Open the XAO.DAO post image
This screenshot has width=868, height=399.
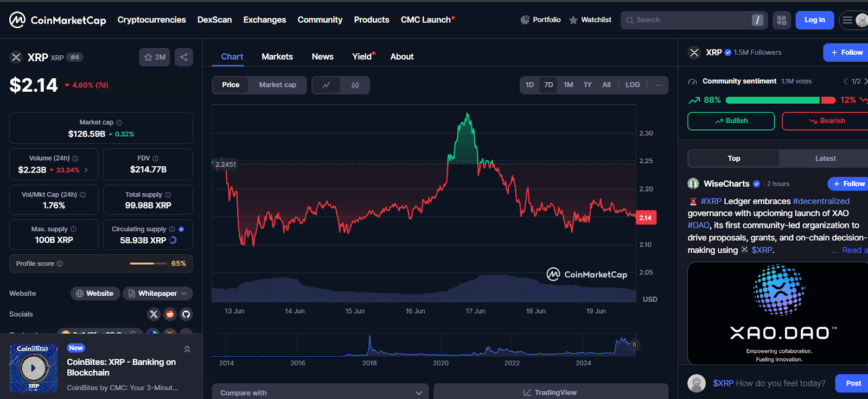[x=778, y=313]
